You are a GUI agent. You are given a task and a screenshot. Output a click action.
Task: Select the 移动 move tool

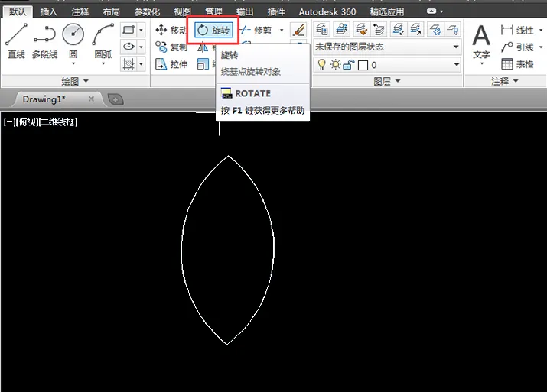(x=171, y=30)
